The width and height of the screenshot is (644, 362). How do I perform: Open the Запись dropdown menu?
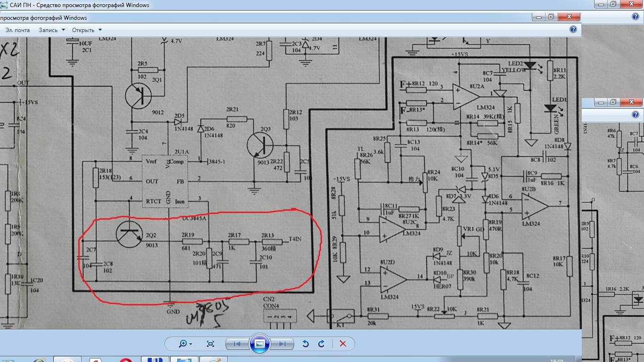coord(52,30)
